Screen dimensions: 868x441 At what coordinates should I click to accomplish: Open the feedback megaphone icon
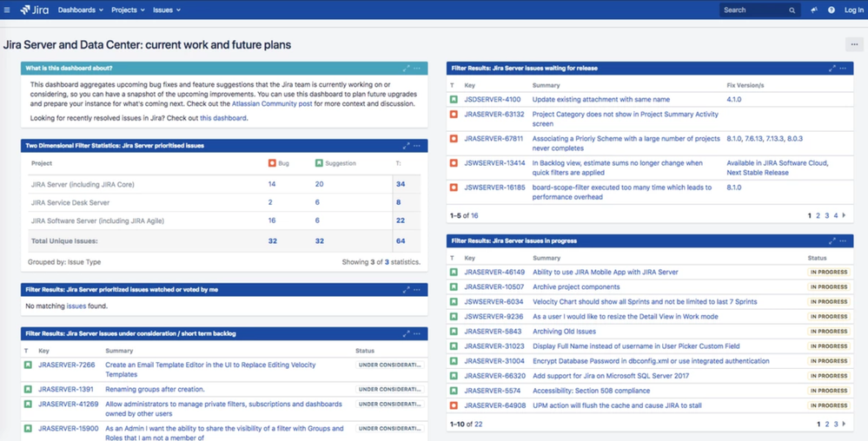[814, 10]
